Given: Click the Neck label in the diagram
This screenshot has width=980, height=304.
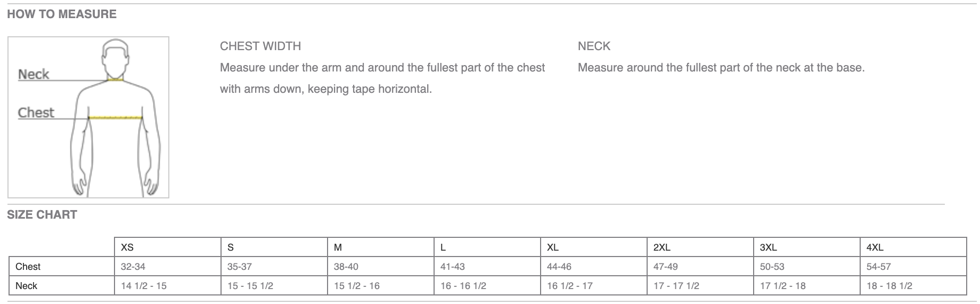Looking at the screenshot, I should (34, 74).
